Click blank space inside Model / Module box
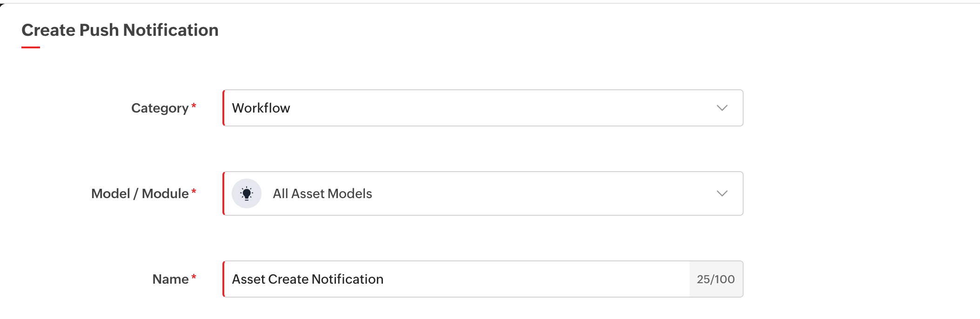Viewport: 980px width, 319px height. click(535, 193)
